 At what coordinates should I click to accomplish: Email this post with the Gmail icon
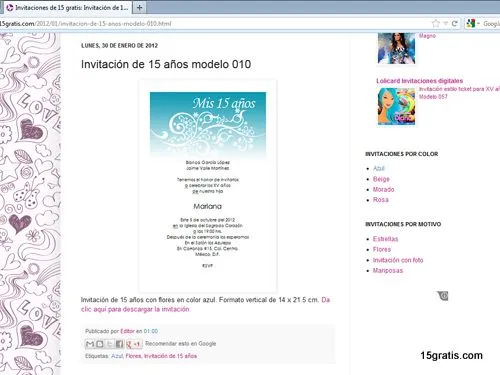(90, 344)
